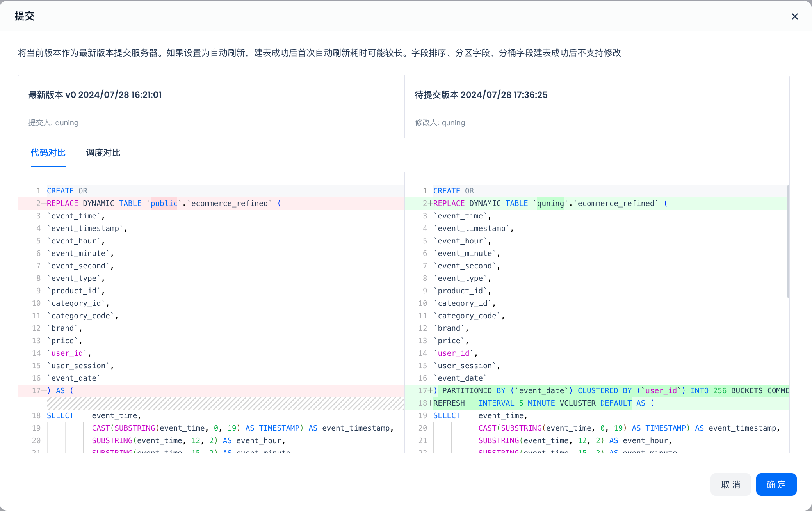Image resolution: width=812 pixels, height=511 pixels.
Task: Click highlighted 'public' schema in left diff
Action: tap(164, 204)
